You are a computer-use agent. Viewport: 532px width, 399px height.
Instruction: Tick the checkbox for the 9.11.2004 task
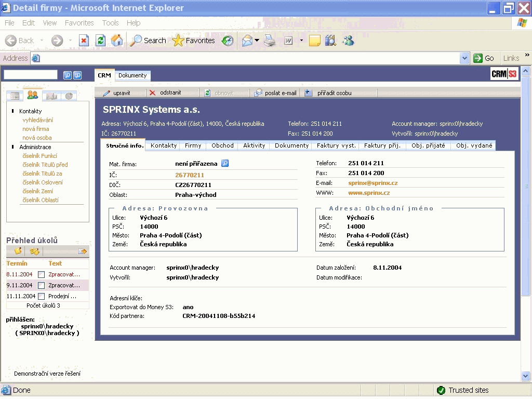pyautogui.click(x=42, y=285)
